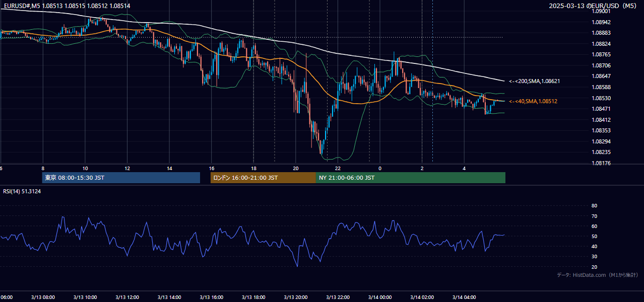Click the Tokyo 08:00-15:30 JST session bar
The width and height of the screenshot is (644, 302).
(x=121, y=178)
